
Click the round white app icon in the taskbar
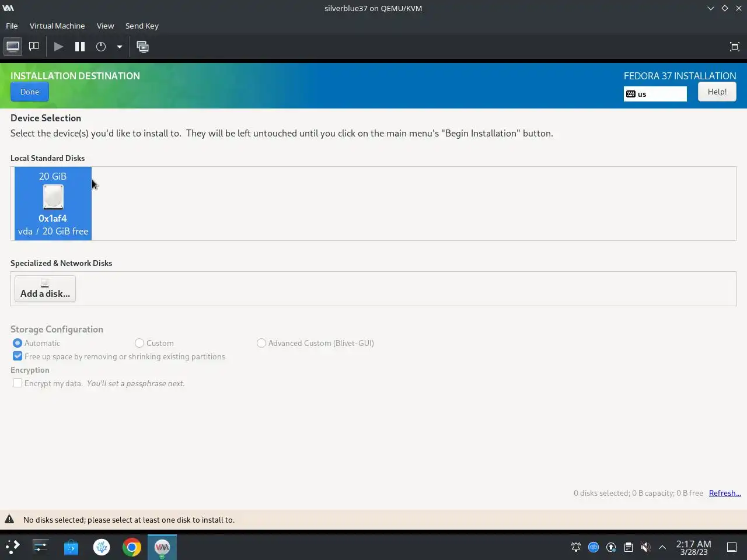pos(102,547)
